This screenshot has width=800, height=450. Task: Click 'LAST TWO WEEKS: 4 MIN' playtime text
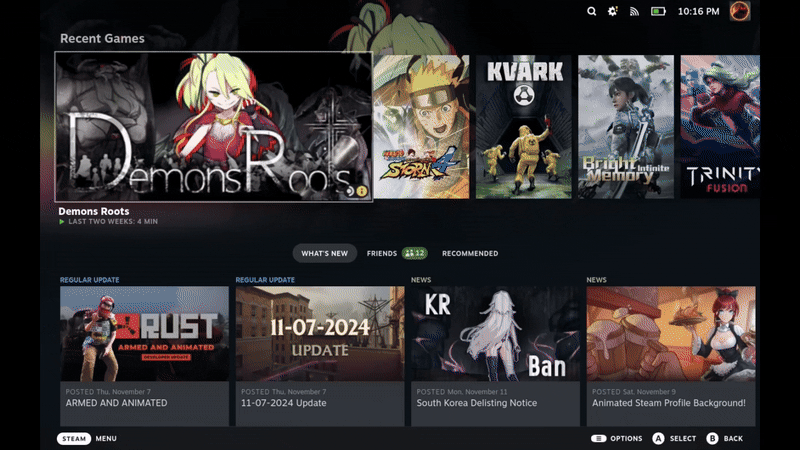pyautogui.click(x=113, y=222)
